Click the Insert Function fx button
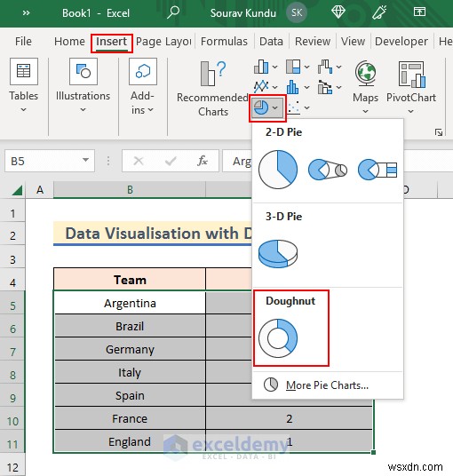 point(203,161)
